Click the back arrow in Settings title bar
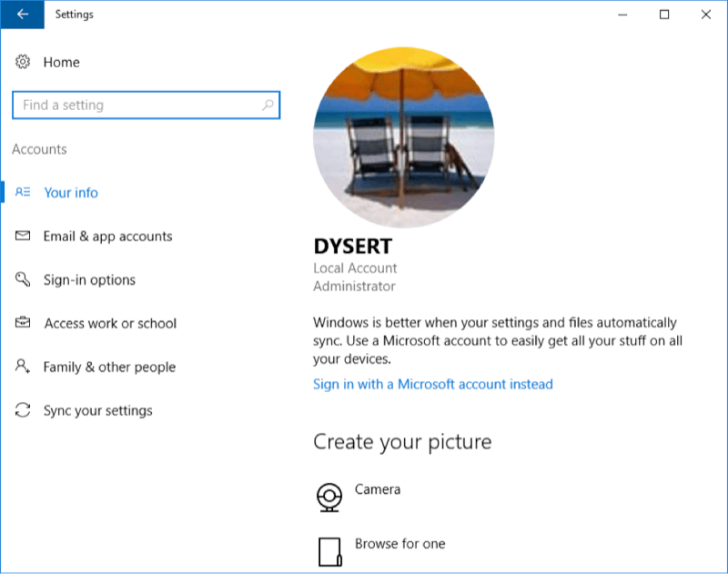The height and width of the screenshot is (574, 728). tap(22, 15)
